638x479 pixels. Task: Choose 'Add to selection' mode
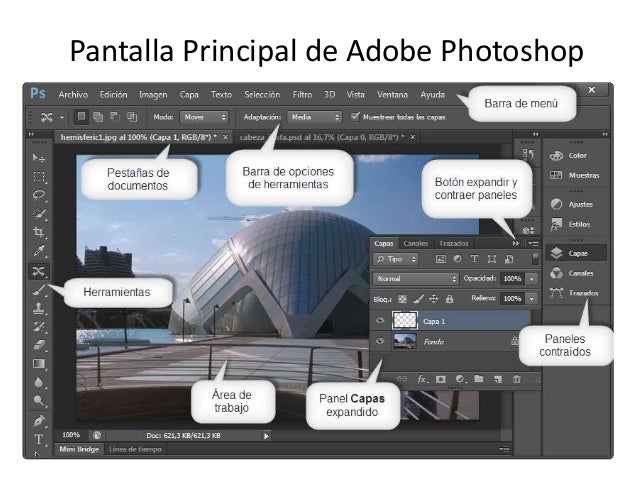coord(98,117)
